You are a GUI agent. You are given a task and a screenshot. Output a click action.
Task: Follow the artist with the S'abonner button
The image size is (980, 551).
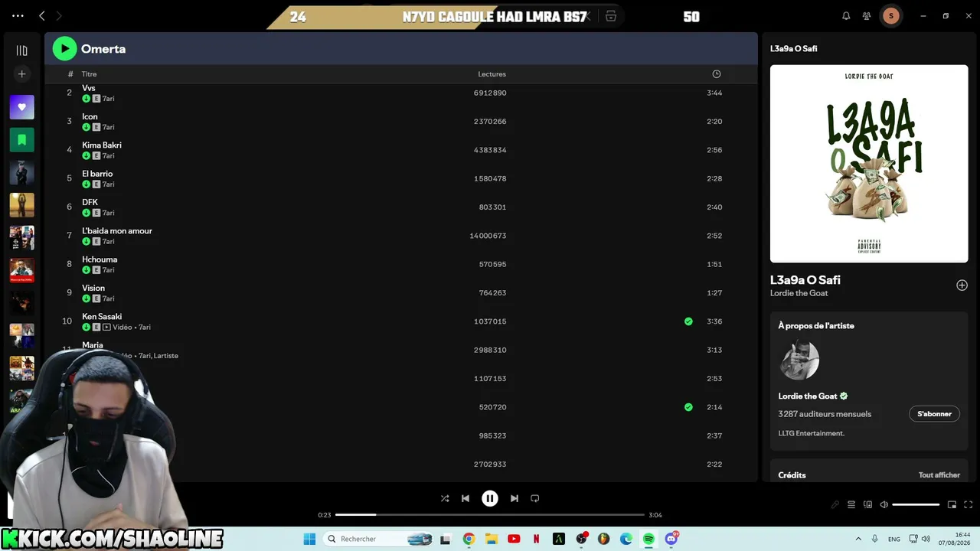(934, 414)
